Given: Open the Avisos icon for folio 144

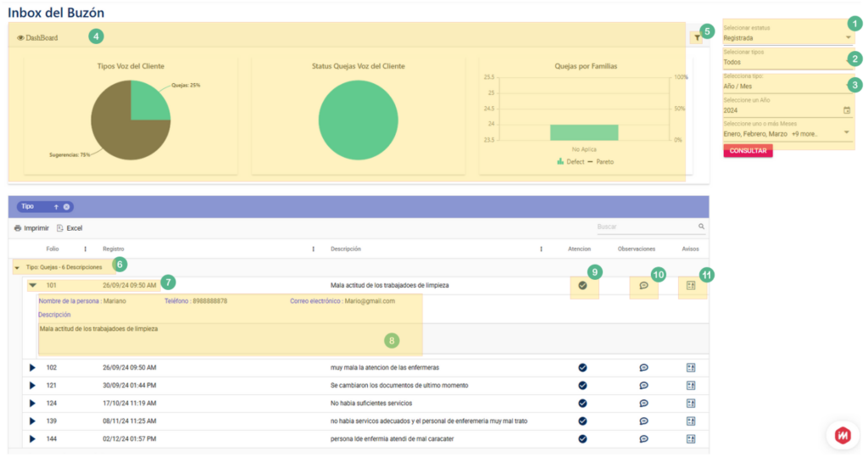Looking at the screenshot, I should 691,439.
